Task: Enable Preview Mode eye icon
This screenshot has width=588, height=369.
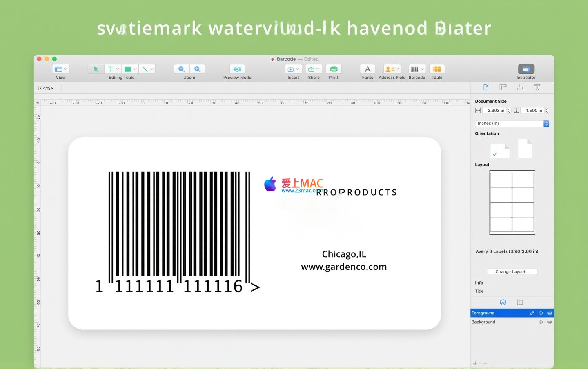Action: pyautogui.click(x=237, y=69)
